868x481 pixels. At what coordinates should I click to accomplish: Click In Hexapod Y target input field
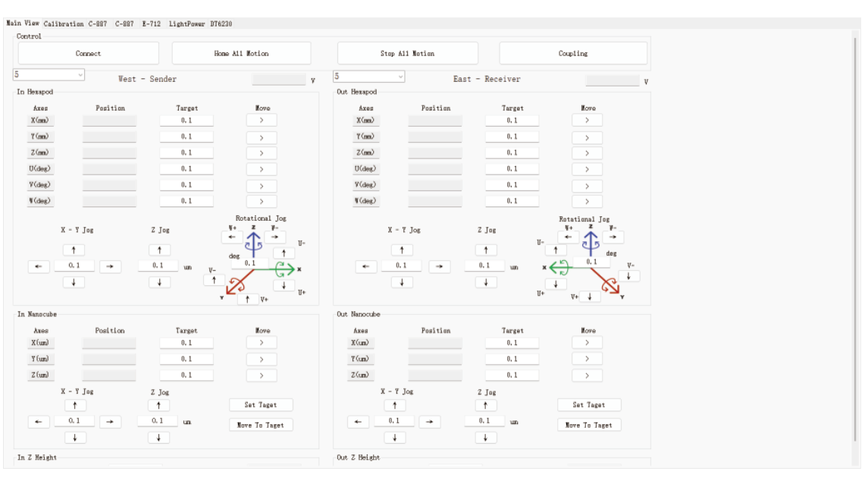[x=186, y=137]
